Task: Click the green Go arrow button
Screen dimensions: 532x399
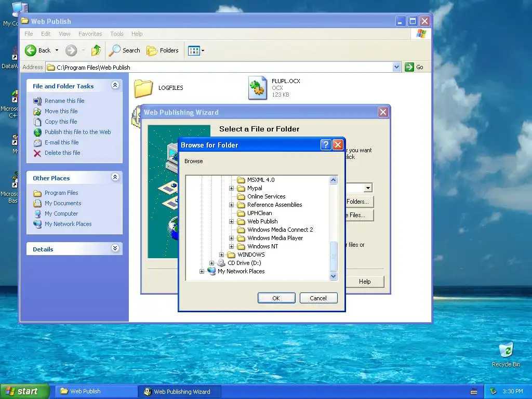Action: 409,67
